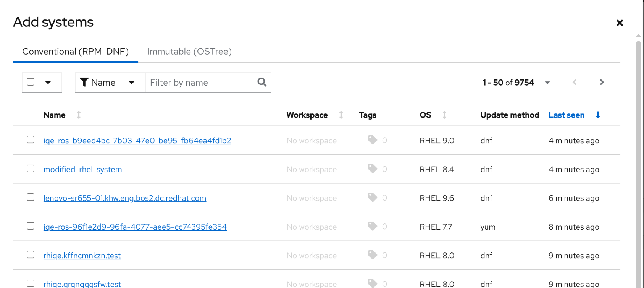Sort by Workspace column arrows
Image resolution: width=644 pixels, height=288 pixels.
coord(341,115)
